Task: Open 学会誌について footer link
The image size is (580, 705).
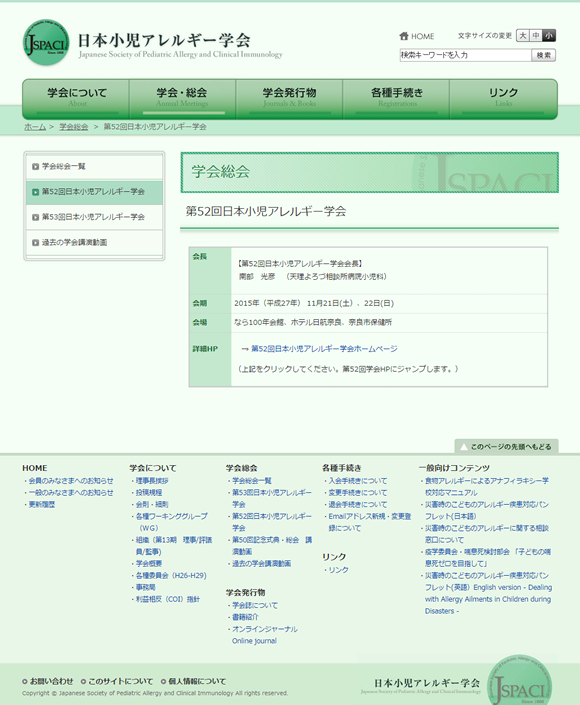Action: coord(255,605)
